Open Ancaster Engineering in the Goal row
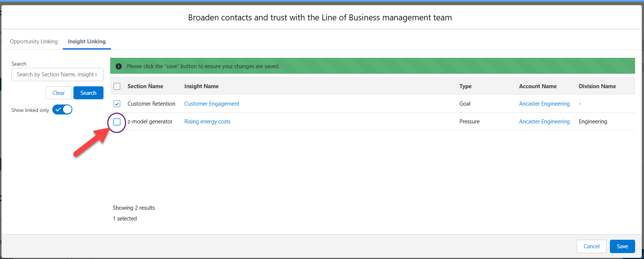Image resolution: width=644 pixels, height=259 pixels. [544, 104]
